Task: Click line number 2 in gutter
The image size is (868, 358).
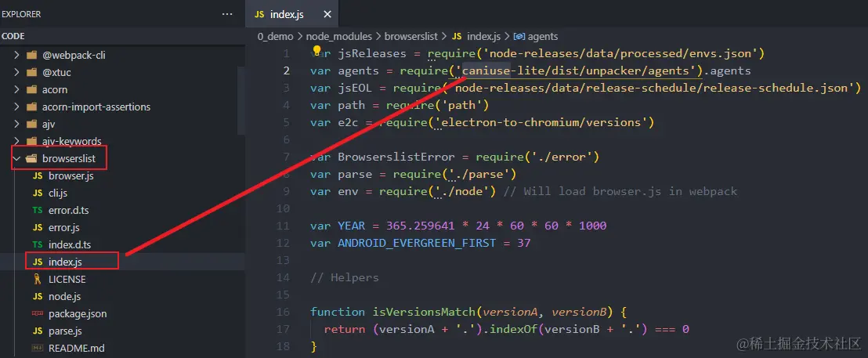Action: 286,71
